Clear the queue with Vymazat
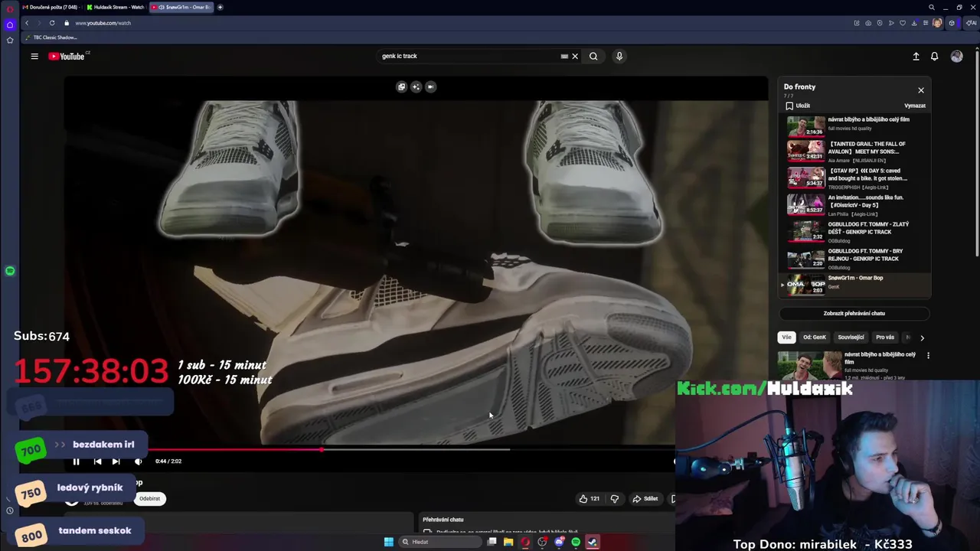The height and width of the screenshot is (551, 980). 915,106
